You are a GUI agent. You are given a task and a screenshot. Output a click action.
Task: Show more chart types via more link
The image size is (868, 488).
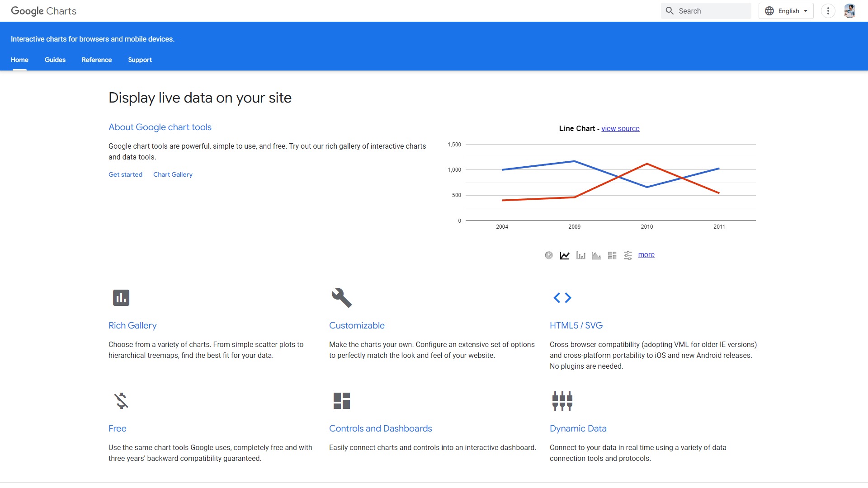(x=646, y=254)
